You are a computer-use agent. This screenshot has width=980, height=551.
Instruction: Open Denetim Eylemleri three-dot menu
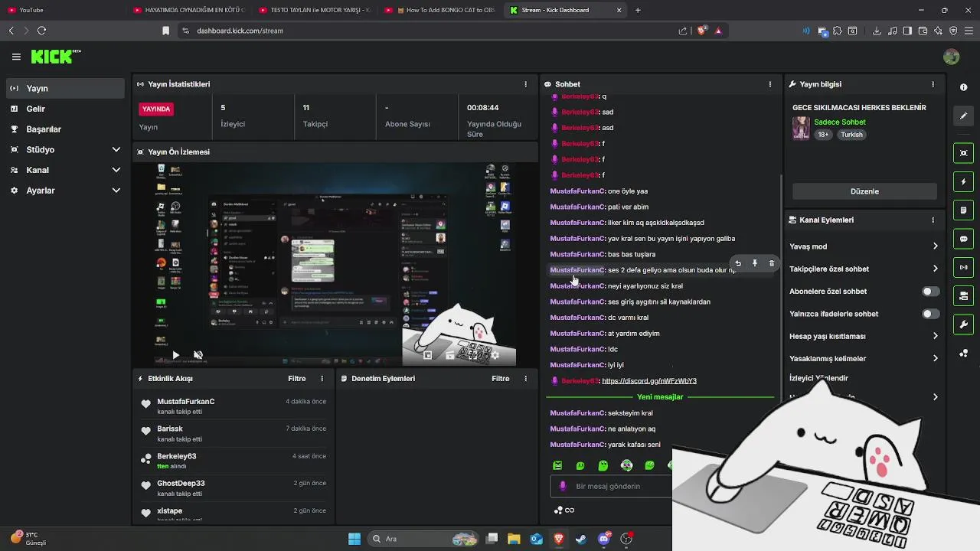525,379
